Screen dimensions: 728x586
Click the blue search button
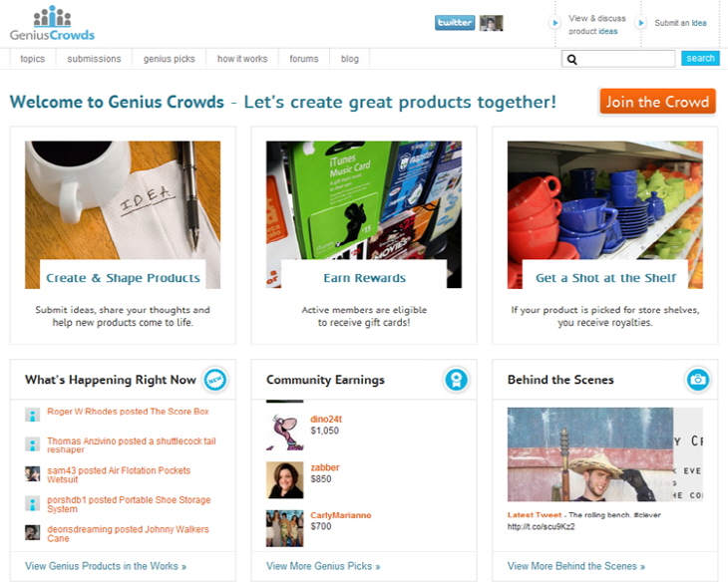click(x=700, y=58)
